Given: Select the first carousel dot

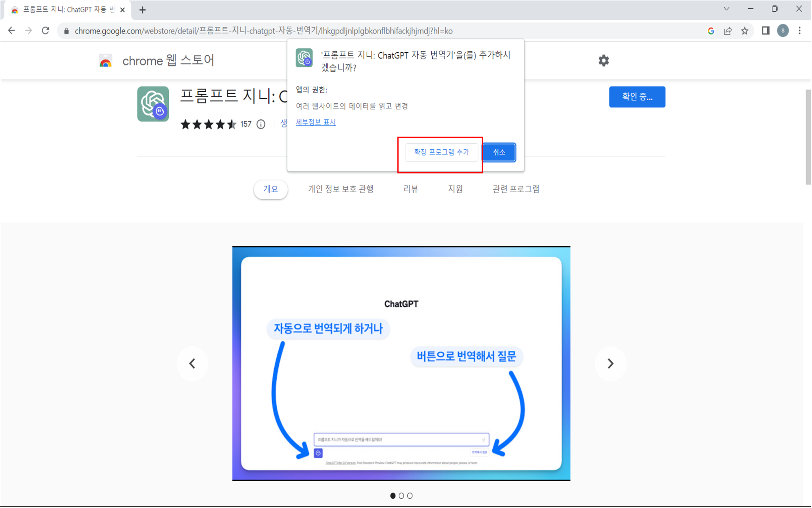Looking at the screenshot, I should (x=392, y=496).
